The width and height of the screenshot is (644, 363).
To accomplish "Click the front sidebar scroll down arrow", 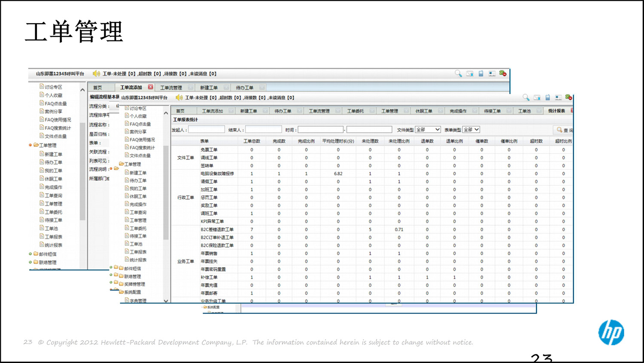I will pyautogui.click(x=166, y=301).
